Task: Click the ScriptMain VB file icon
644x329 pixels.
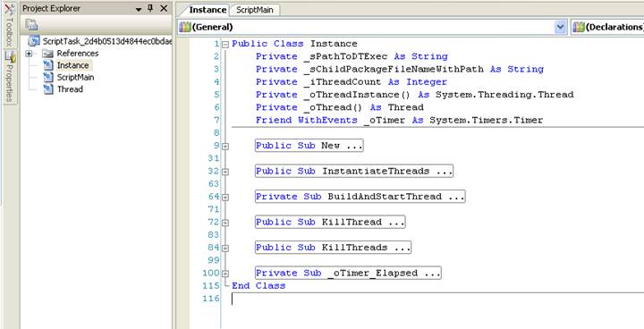Action: tap(48, 77)
